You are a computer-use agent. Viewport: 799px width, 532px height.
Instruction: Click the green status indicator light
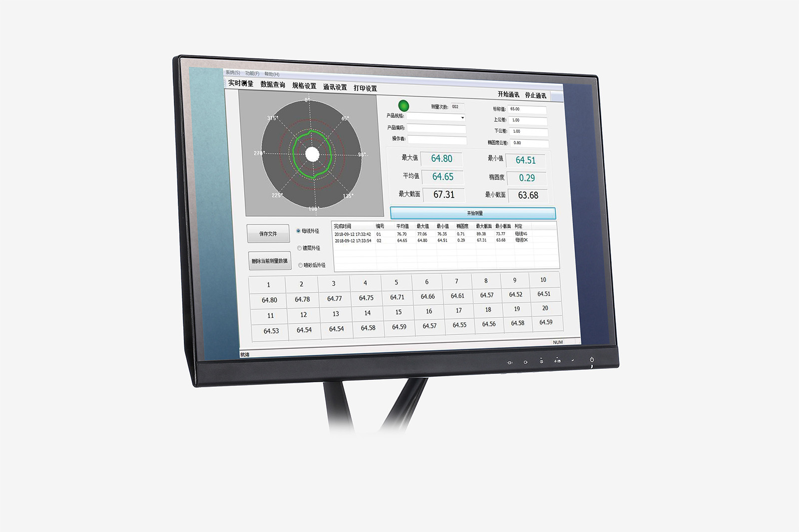coord(403,106)
